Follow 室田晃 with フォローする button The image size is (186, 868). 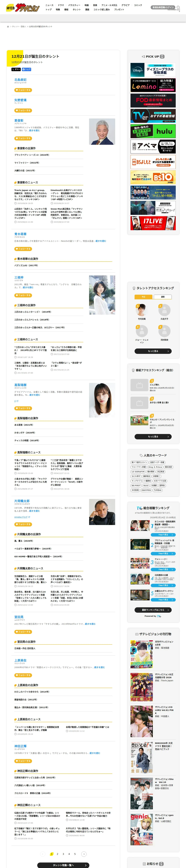coord(23,632)
